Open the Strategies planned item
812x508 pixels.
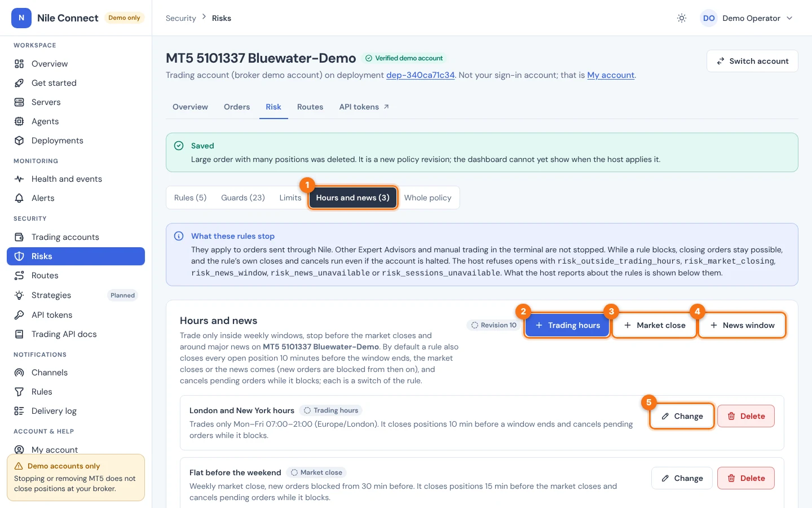tap(76, 295)
